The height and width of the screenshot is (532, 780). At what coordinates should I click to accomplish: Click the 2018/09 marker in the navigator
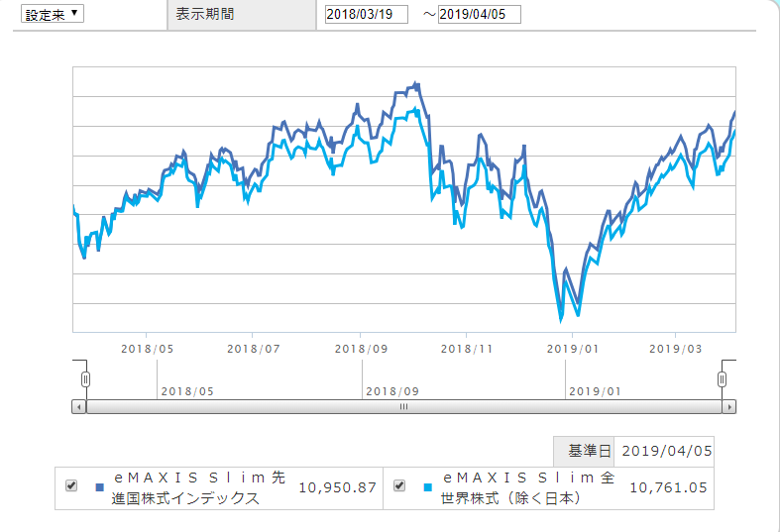pos(392,391)
